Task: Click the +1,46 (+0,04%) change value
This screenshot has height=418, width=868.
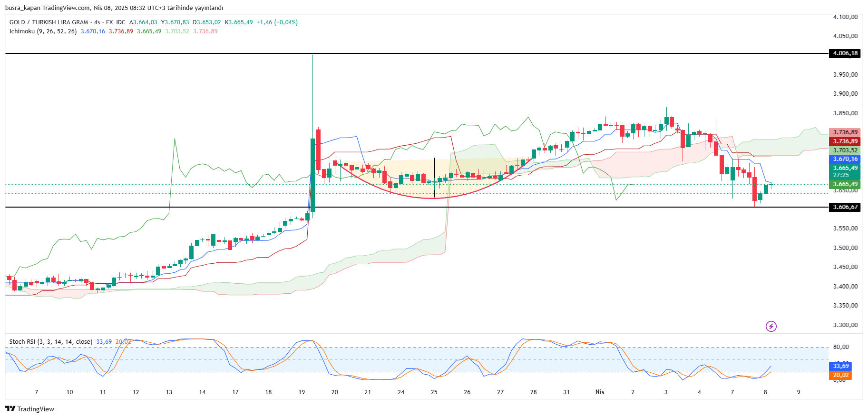Action: 277,22
